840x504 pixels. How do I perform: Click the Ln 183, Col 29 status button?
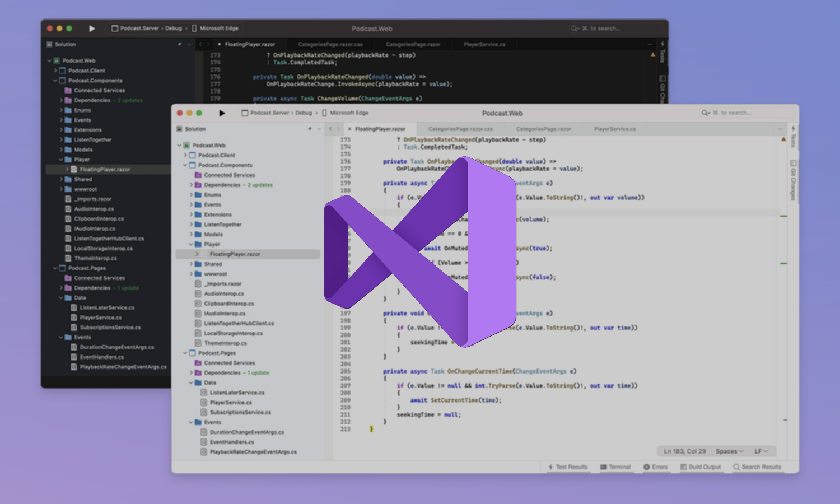click(683, 451)
